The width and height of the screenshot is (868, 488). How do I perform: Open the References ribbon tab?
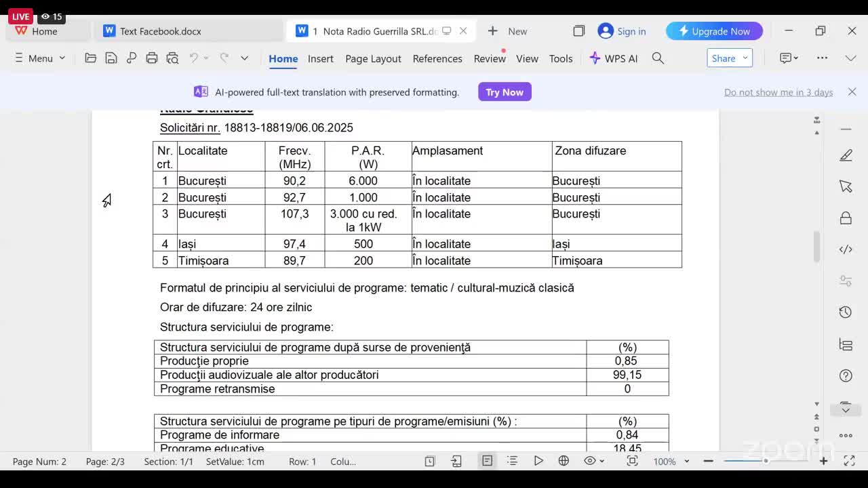437,59
